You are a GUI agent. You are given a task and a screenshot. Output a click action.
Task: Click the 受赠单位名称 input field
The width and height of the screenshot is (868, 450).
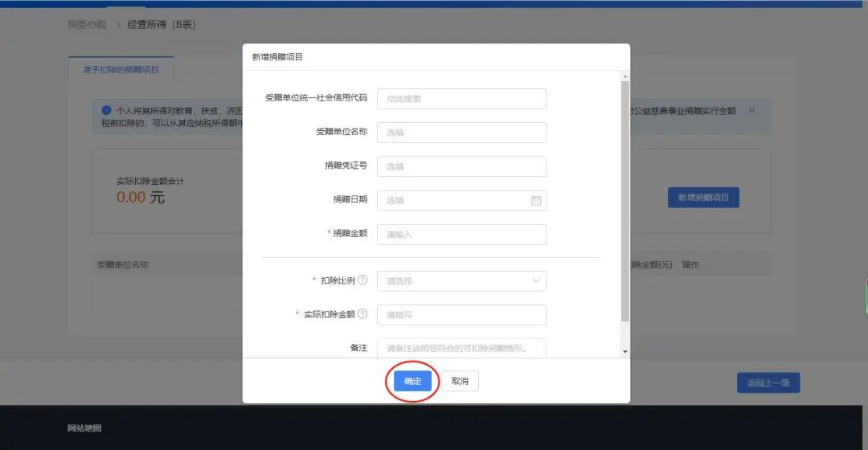[461, 133]
